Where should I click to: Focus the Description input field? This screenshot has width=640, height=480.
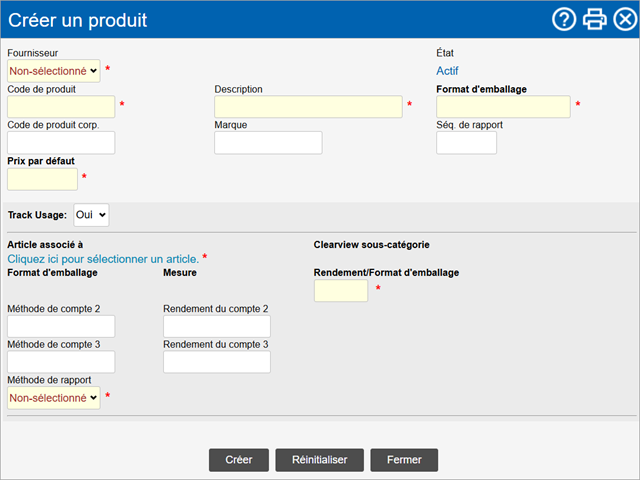tap(309, 107)
